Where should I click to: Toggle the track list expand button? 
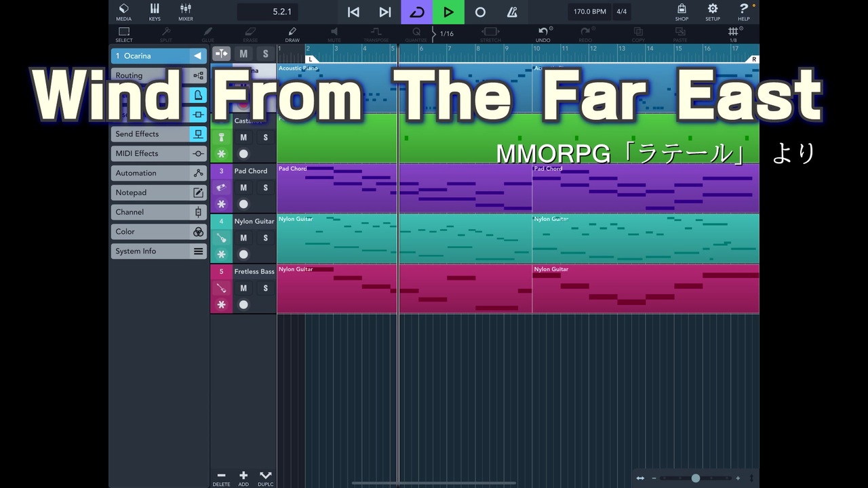point(221,54)
